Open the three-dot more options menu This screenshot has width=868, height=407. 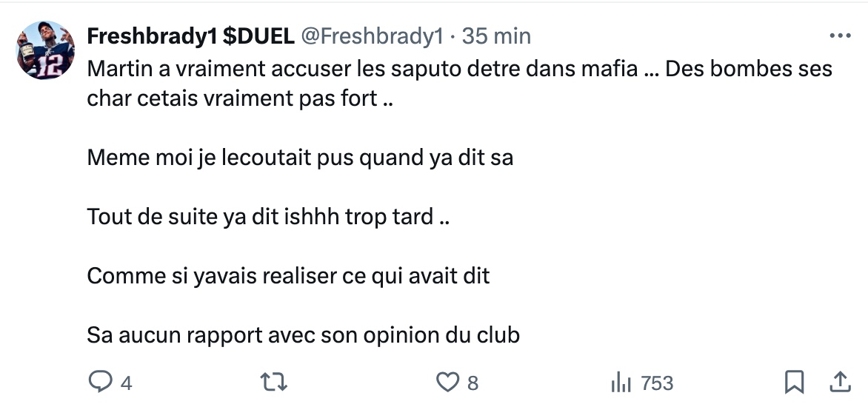point(840,36)
